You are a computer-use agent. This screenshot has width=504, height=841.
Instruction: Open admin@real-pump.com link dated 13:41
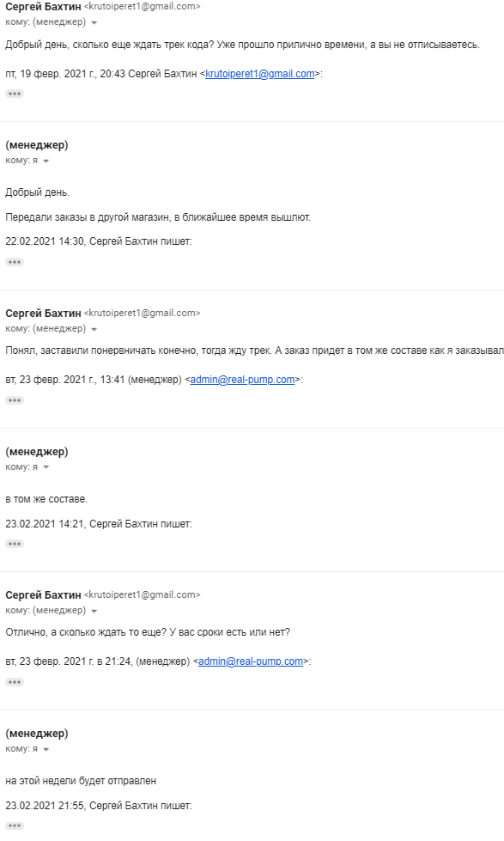point(242,380)
